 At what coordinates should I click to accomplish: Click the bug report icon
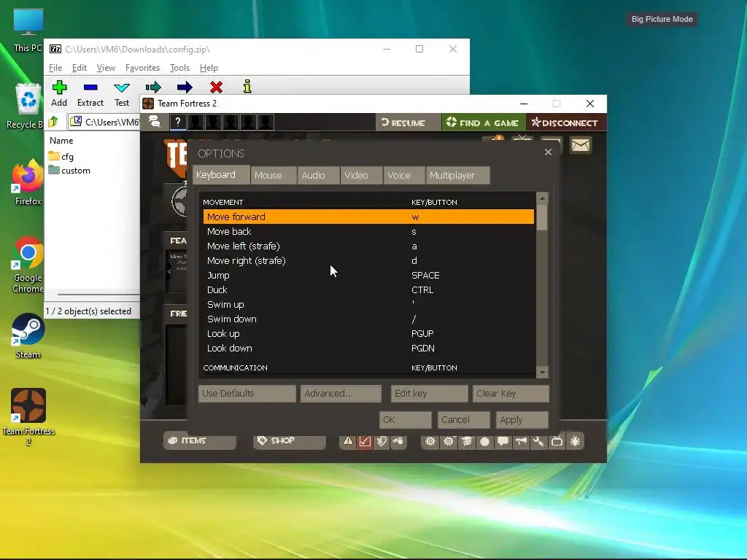(575, 441)
